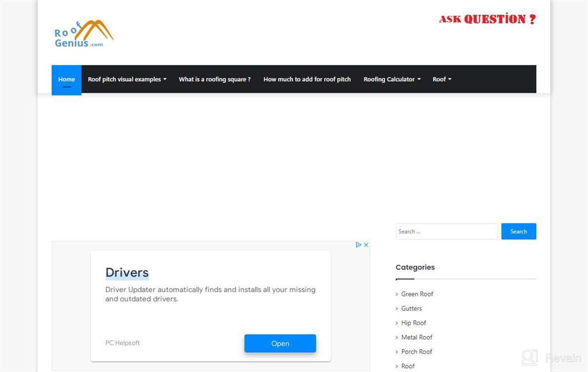Open the Green Roof category
Viewport: 588px width, 372px height.
(417, 294)
